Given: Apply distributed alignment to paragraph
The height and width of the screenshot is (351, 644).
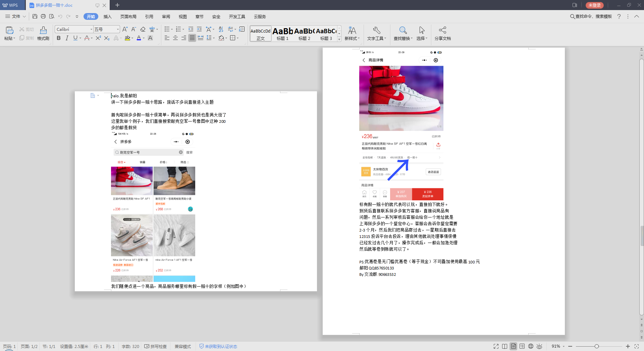Looking at the screenshot, I should click(x=201, y=38).
